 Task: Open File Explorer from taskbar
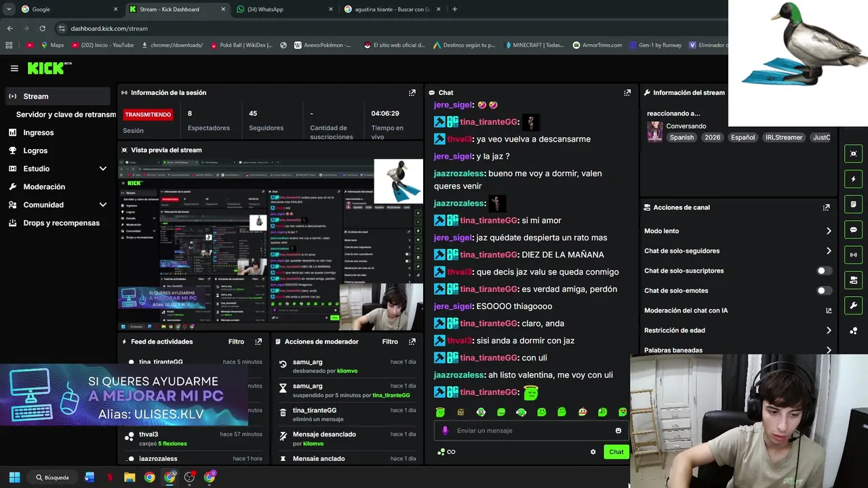pyautogui.click(x=130, y=477)
